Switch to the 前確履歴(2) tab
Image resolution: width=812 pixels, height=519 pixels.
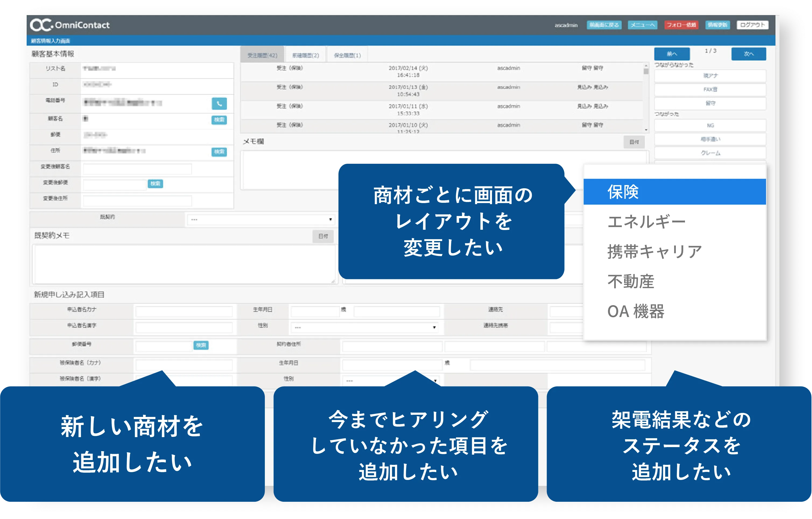(x=305, y=55)
